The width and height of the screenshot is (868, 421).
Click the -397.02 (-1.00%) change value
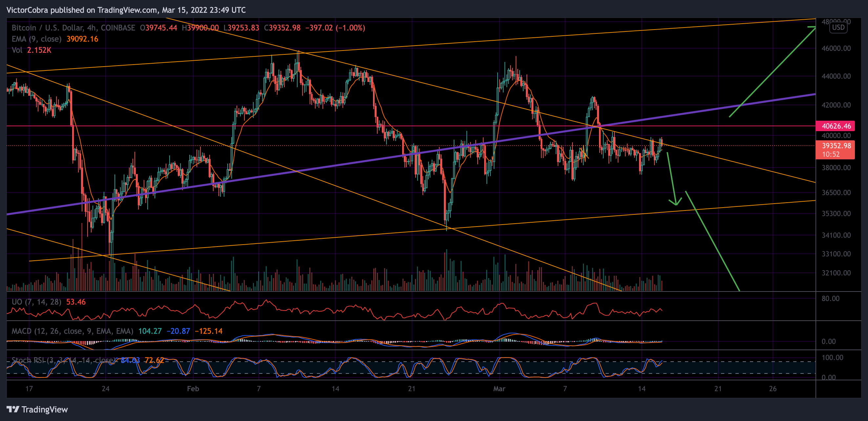(335, 28)
